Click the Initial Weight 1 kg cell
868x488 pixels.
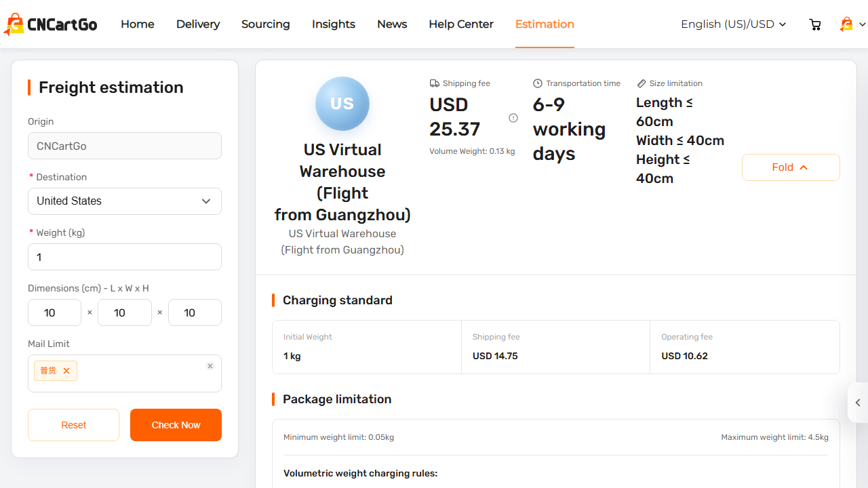[367, 347]
